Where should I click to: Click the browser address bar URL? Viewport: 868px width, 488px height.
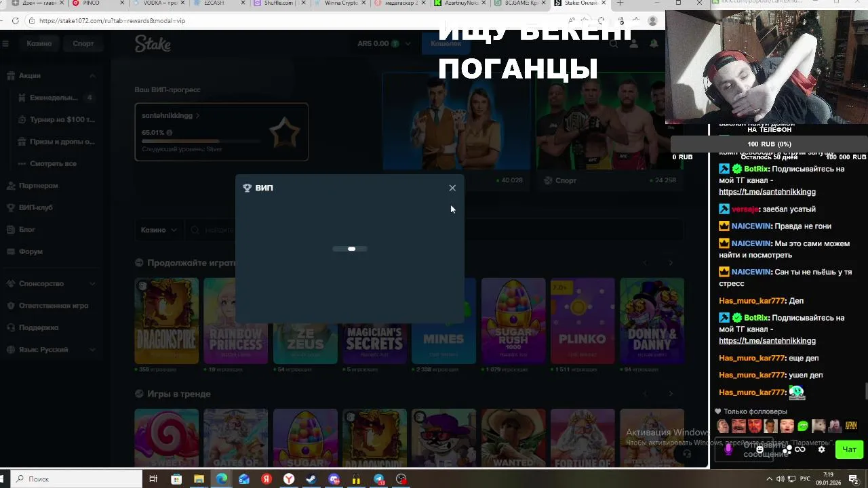(x=112, y=21)
